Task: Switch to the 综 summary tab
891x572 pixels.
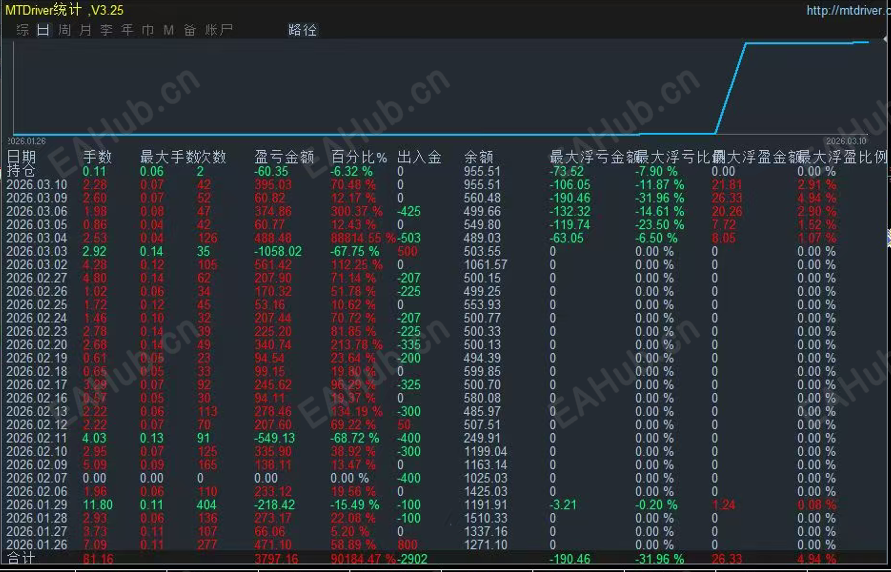Action: click(x=23, y=30)
